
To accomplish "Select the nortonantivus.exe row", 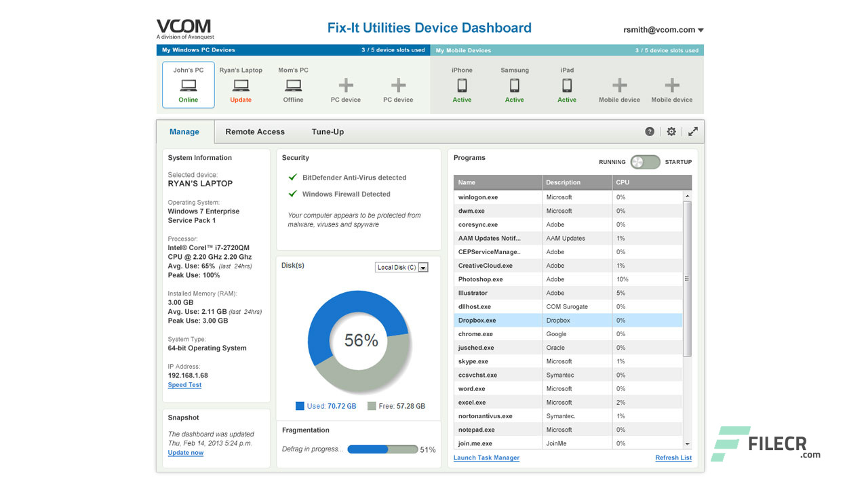I will tap(568, 416).
